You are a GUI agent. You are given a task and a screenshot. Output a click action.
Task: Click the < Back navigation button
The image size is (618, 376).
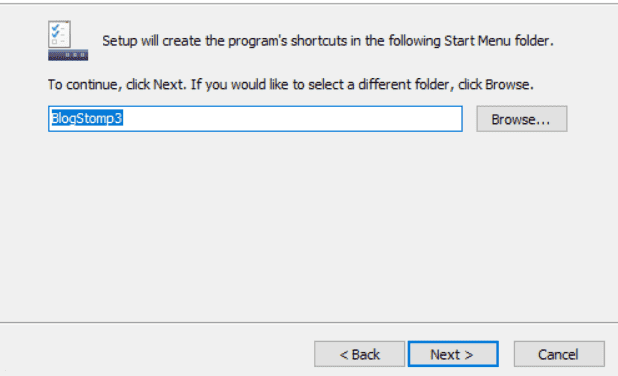[x=359, y=354]
